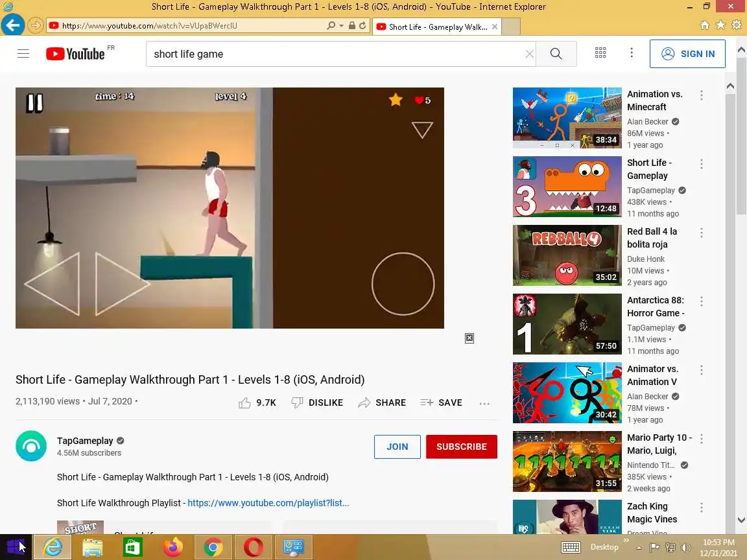
Task: Open options menu for Short Life Gameplay suggestion
Action: [x=701, y=164]
